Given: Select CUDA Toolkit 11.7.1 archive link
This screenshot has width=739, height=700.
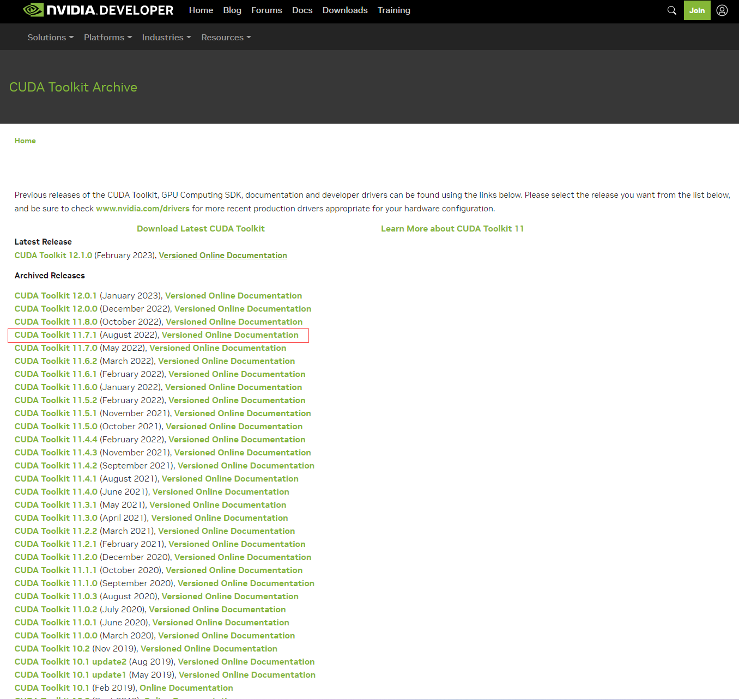Looking at the screenshot, I should tap(56, 335).
